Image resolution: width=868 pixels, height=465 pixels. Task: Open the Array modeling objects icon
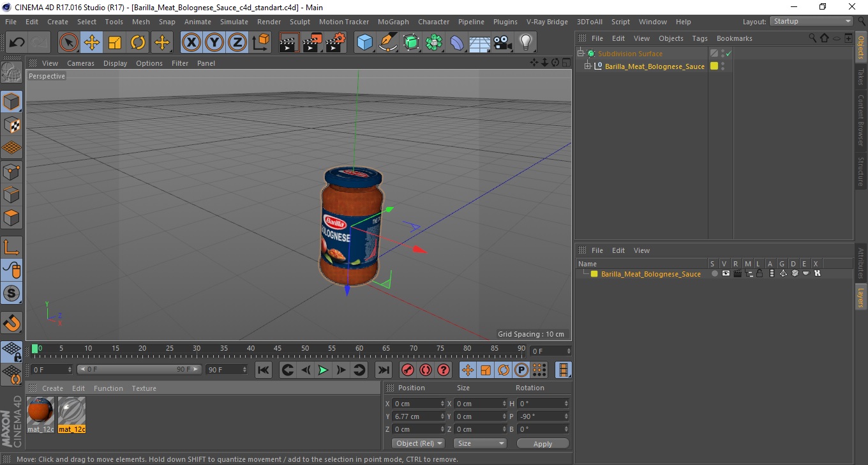pos(434,43)
